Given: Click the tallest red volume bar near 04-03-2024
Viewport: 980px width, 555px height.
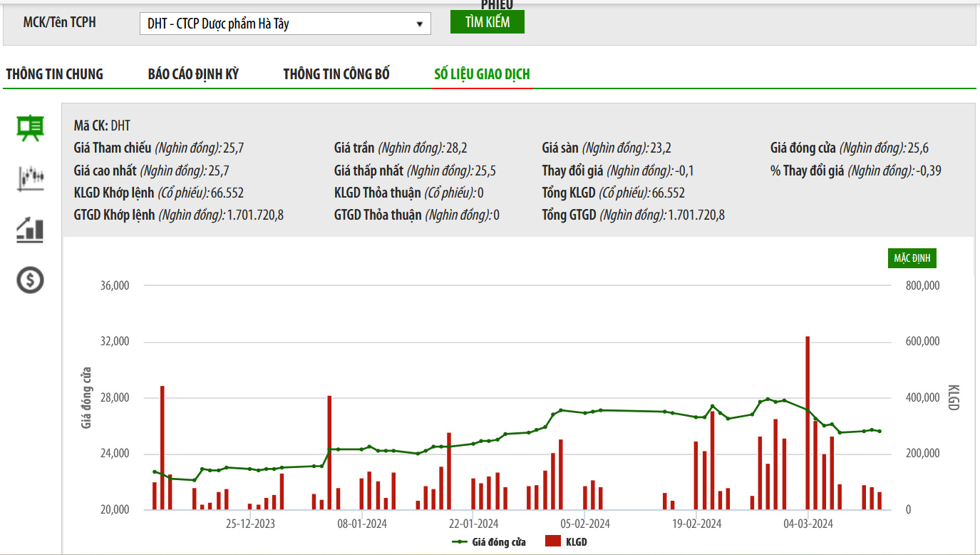Looking at the screenshot, I should (x=808, y=422).
